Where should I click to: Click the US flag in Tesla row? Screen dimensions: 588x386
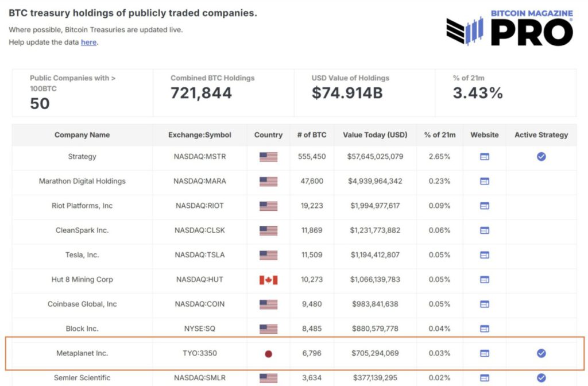click(x=269, y=256)
